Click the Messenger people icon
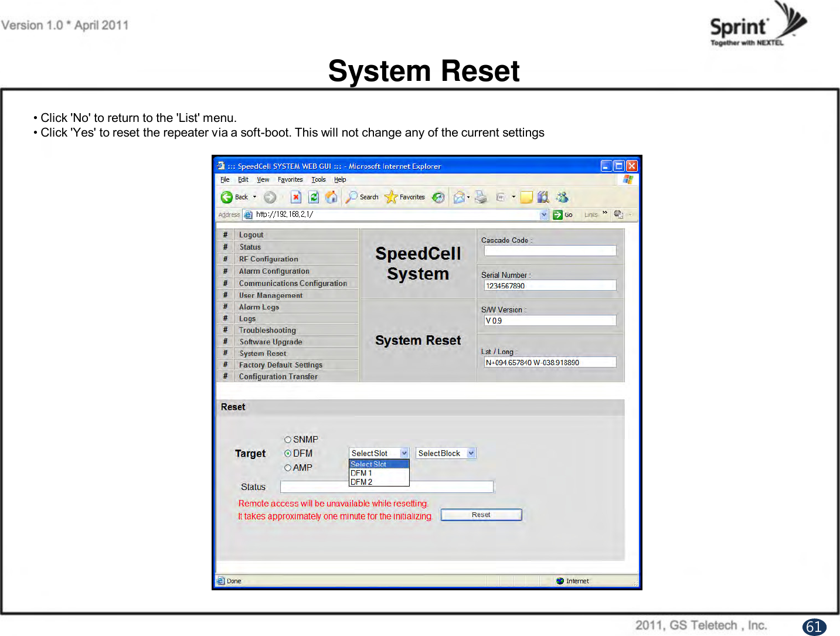The width and height of the screenshot is (840, 636). point(562,197)
